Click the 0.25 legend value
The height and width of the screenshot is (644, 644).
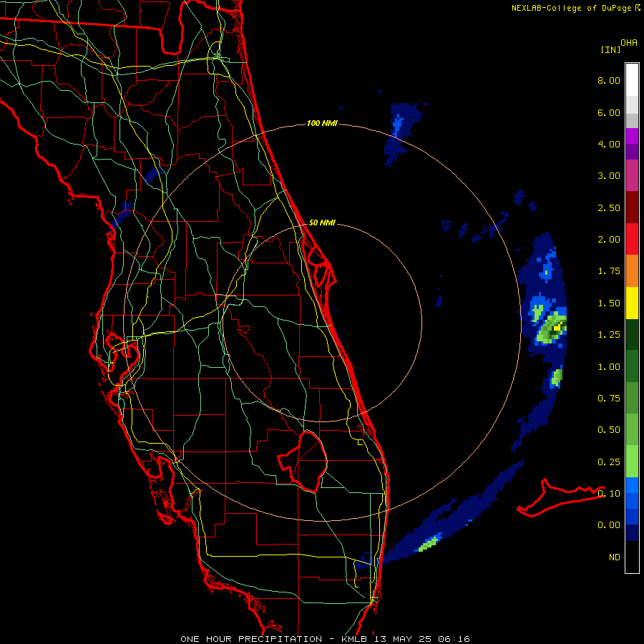609,462
